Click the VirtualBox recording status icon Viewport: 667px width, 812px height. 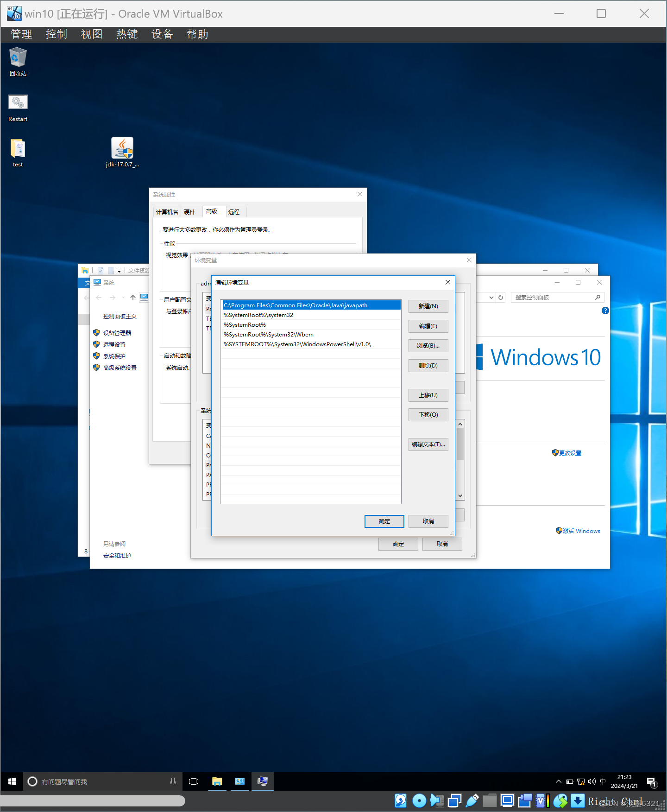click(525, 800)
